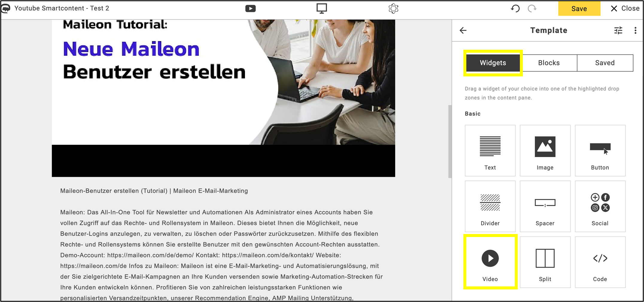Click the Maileon description paragraph
This screenshot has height=302, width=644.
click(221, 255)
